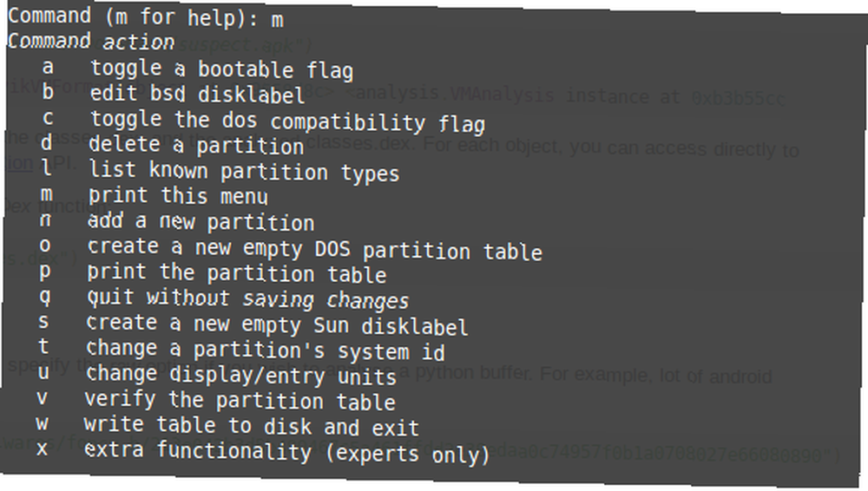This screenshot has height=491, width=868.
Task: Click 'delete a partition' line
Action: [x=196, y=145]
